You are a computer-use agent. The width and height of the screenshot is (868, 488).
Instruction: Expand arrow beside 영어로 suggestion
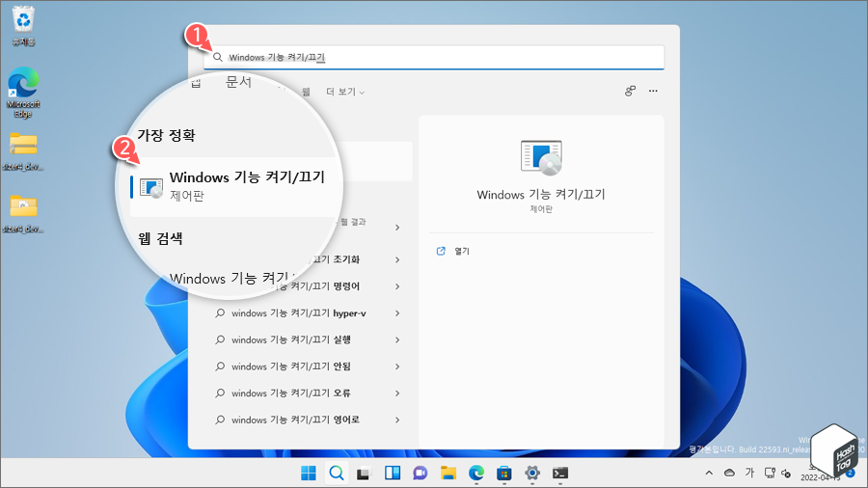pyautogui.click(x=397, y=420)
